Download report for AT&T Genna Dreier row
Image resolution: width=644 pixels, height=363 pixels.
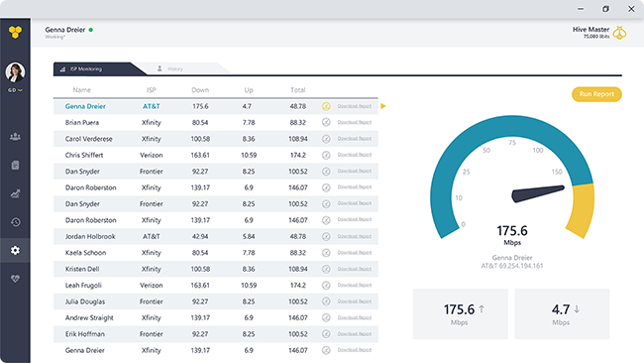[355, 106]
